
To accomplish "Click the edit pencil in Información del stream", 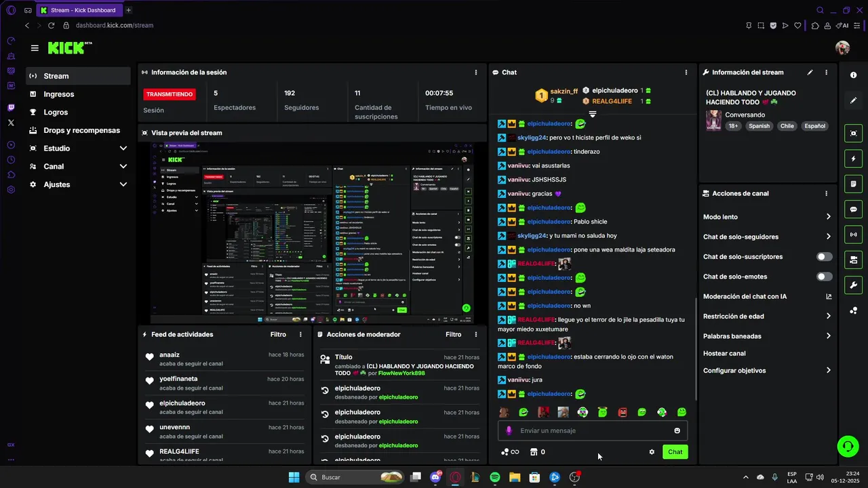I will coord(810,73).
